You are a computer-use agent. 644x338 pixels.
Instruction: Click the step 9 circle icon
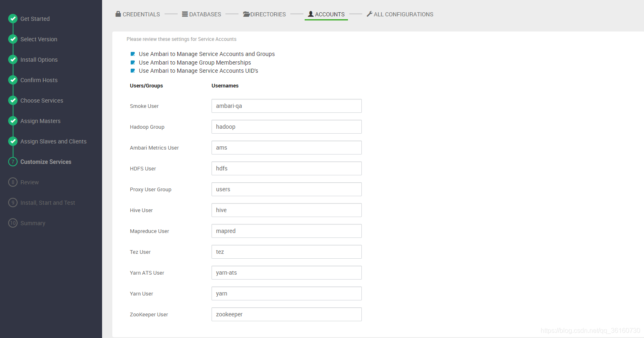point(13,202)
